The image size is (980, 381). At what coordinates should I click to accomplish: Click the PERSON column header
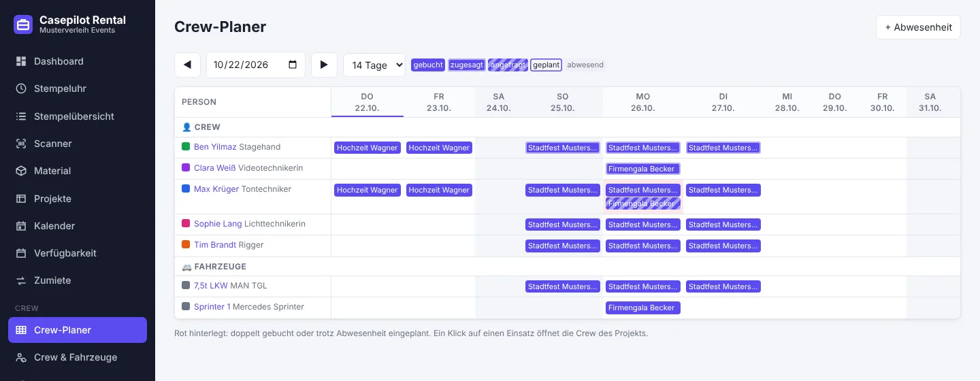(253, 102)
